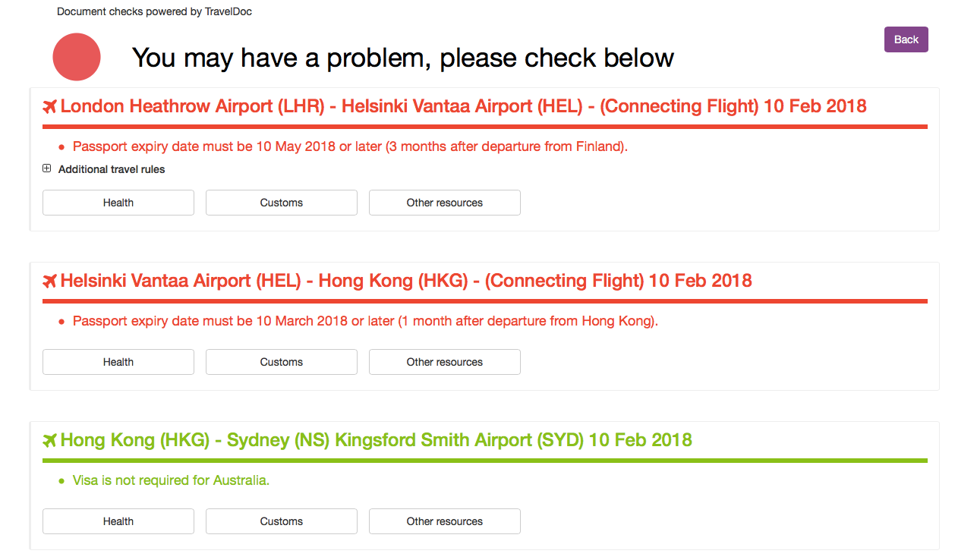977x560 pixels.
Task: Expand Additional travel rules plus icon
Action: 47,168
